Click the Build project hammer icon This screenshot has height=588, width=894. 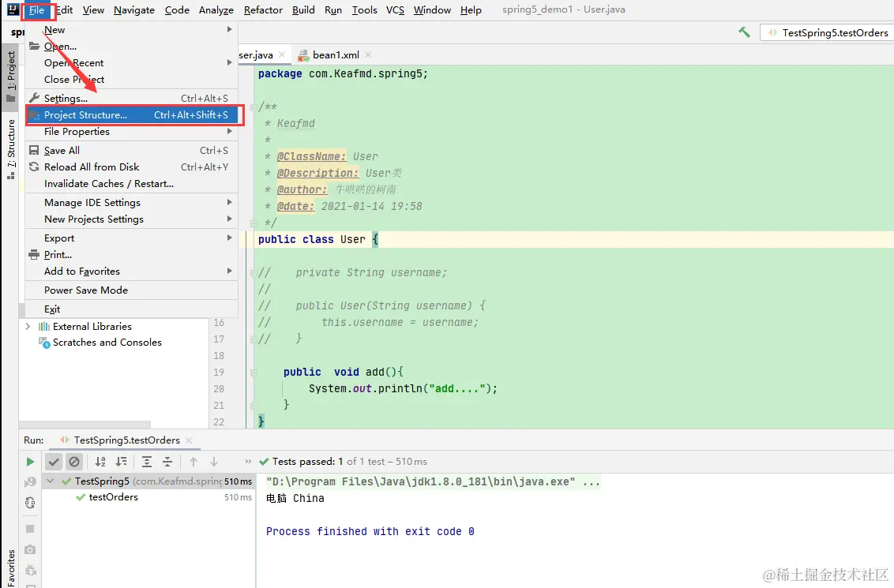pos(744,32)
